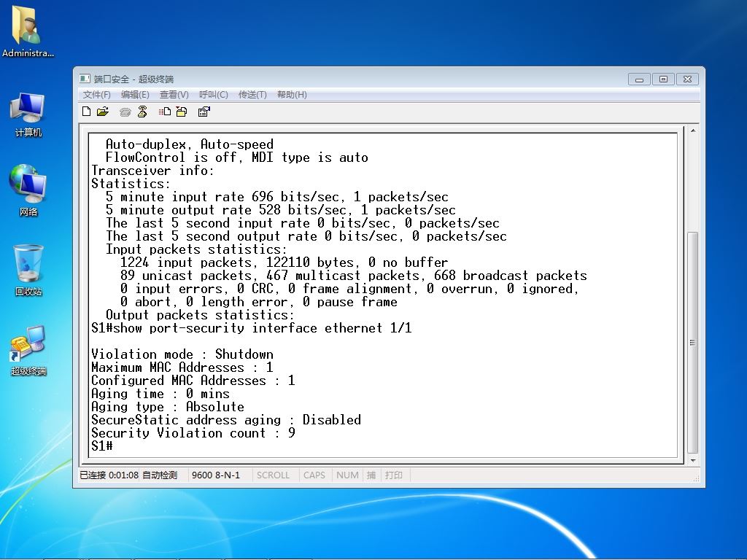The width and height of the screenshot is (747, 560).
Task: Click the HyperTerminal title bar icon
Action: point(85,79)
